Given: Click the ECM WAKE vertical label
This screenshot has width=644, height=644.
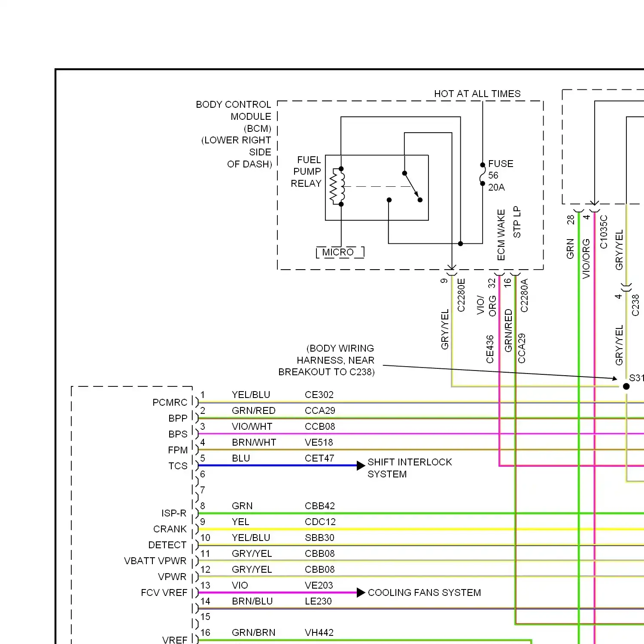Looking at the screenshot, I should pos(501,235).
